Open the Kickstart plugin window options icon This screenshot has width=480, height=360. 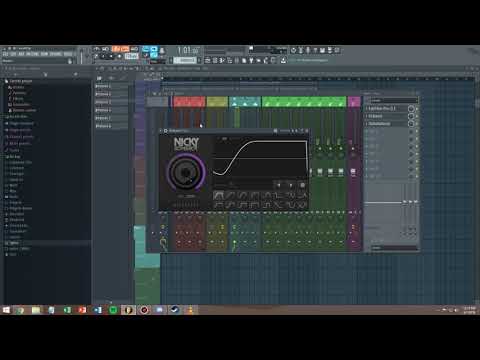pos(166,131)
